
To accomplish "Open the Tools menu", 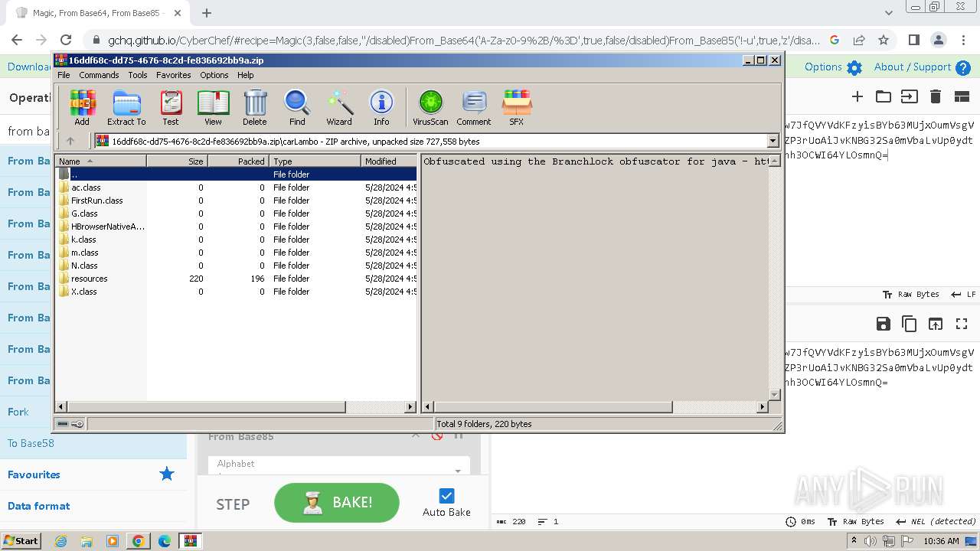I will pos(138,75).
